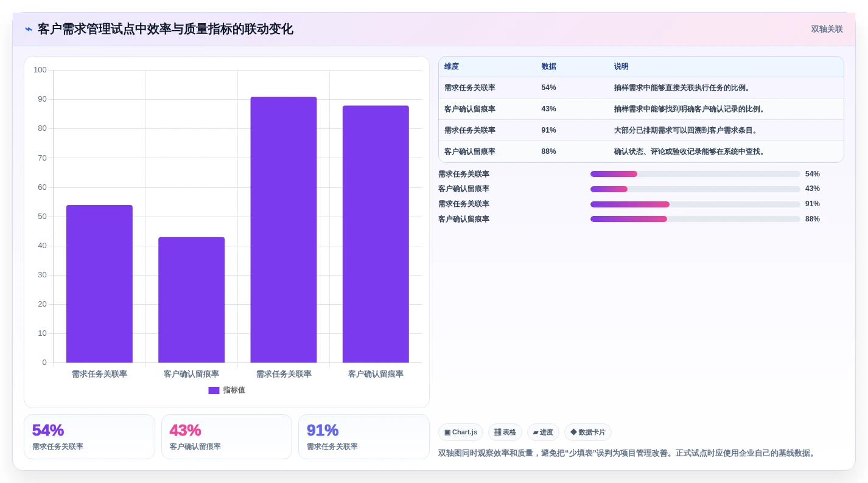Click the 客户确认留痕率 cell in the 88% table row
The image size is (868, 483).
coord(470,151)
